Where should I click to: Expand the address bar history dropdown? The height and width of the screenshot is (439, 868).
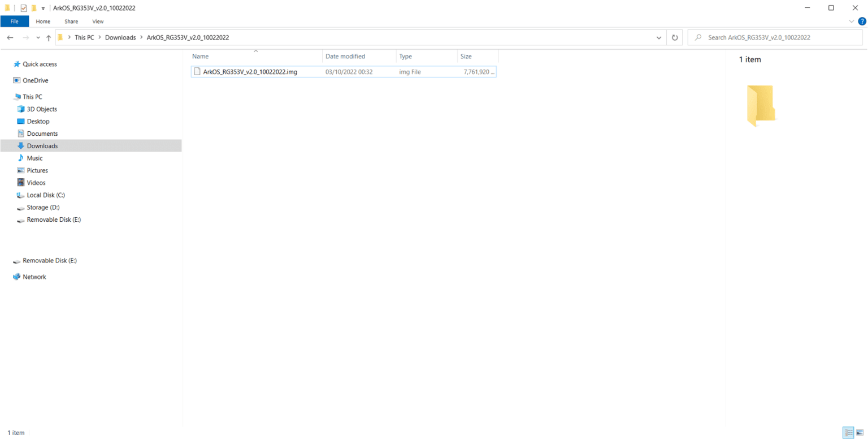pyautogui.click(x=659, y=37)
